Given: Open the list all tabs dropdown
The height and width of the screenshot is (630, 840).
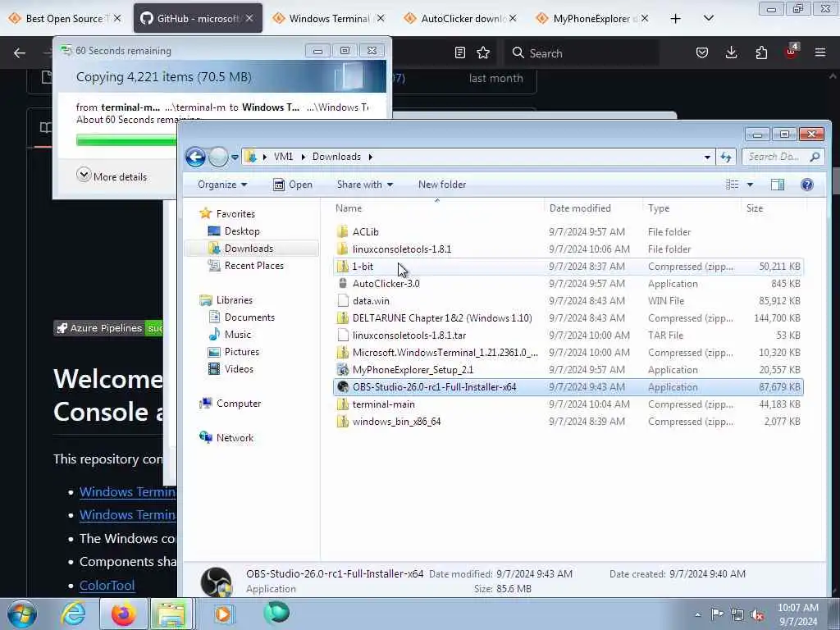Looking at the screenshot, I should coord(708,18).
